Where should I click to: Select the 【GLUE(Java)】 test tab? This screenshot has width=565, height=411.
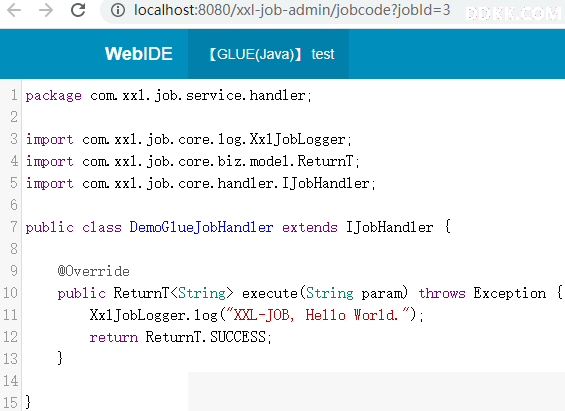pyautogui.click(x=268, y=54)
